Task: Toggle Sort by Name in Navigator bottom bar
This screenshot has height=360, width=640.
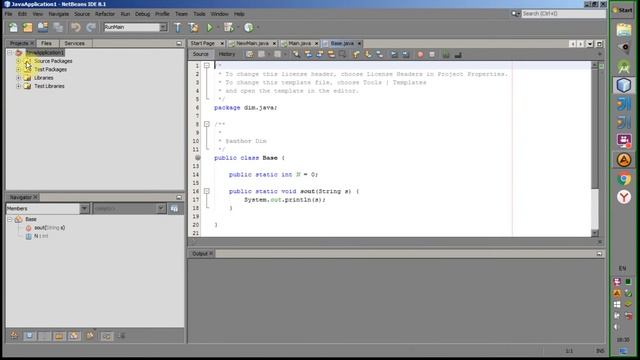Action: click(107, 336)
